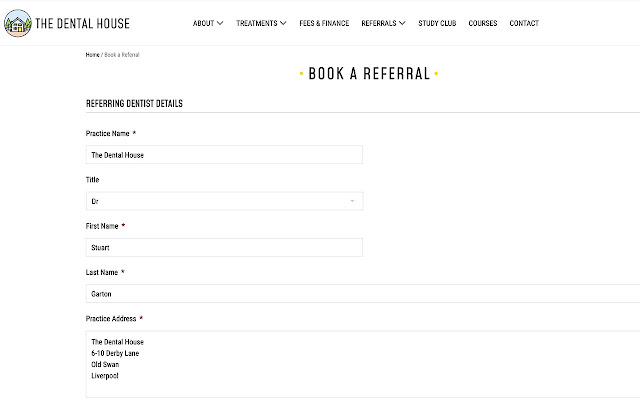This screenshot has width=640, height=400.
Task: Click the Practice Name label
Action: coord(107,133)
